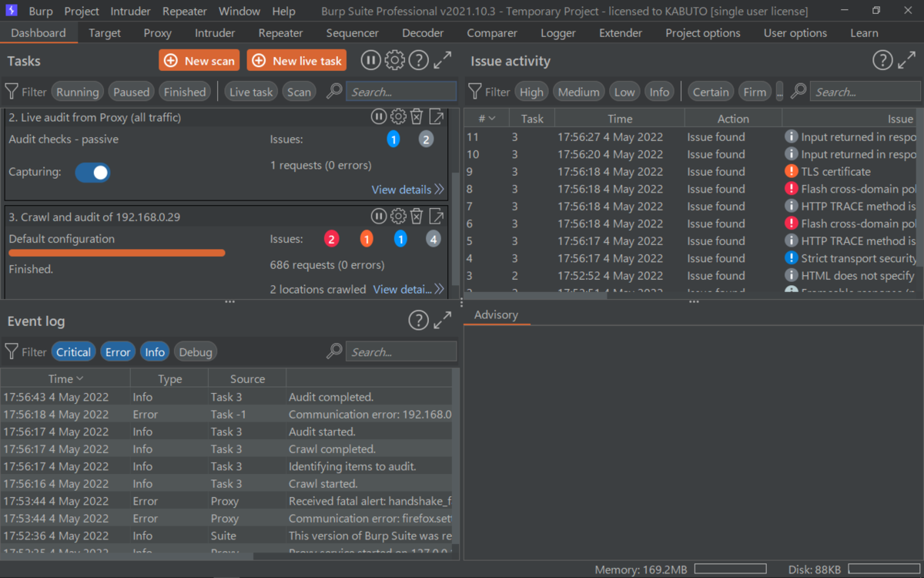The height and width of the screenshot is (578, 924).
Task: Click the Tasks filter funnel icon
Action: [12, 92]
